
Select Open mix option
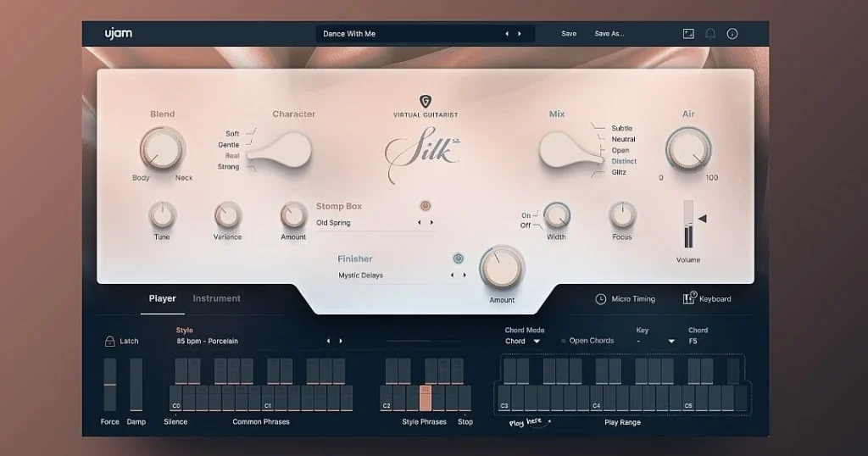click(620, 150)
